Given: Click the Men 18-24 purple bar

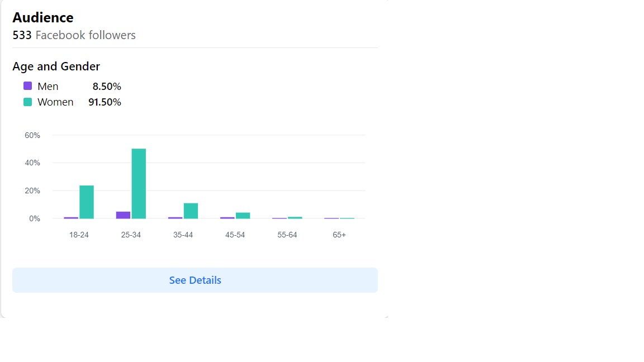Looking at the screenshot, I should click(x=71, y=217).
